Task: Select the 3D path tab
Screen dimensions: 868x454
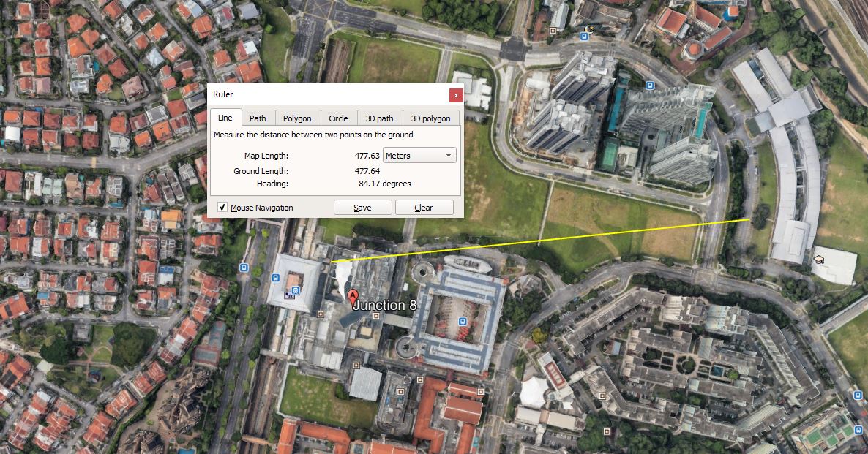Action: (379, 118)
